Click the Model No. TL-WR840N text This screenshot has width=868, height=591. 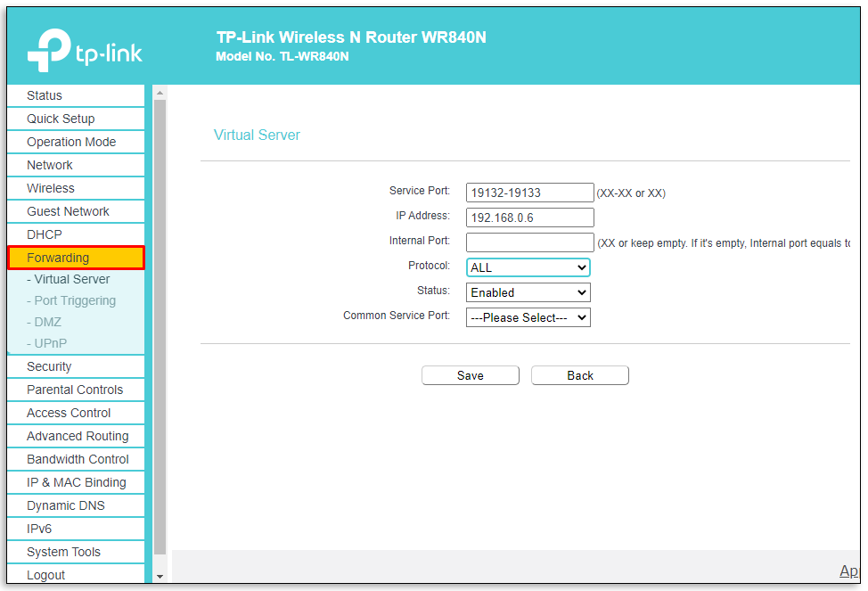pyautogui.click(x=283, y=56)
